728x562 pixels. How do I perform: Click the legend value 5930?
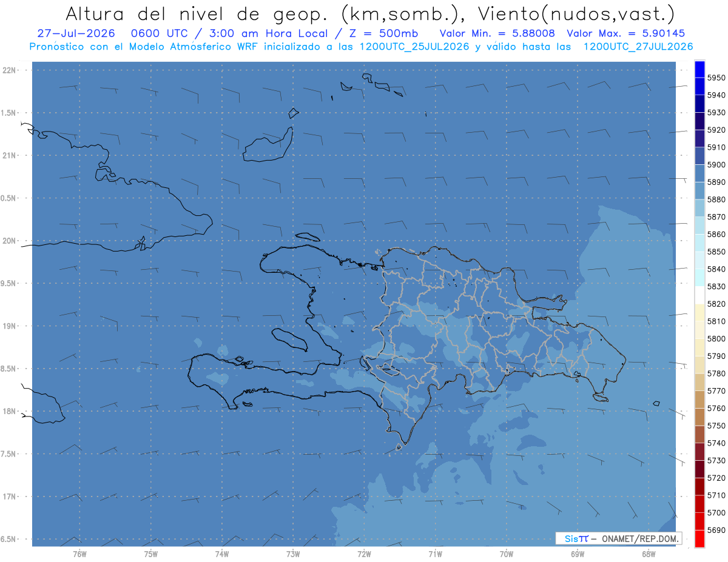pyautogui.click(x=716, y=113)
